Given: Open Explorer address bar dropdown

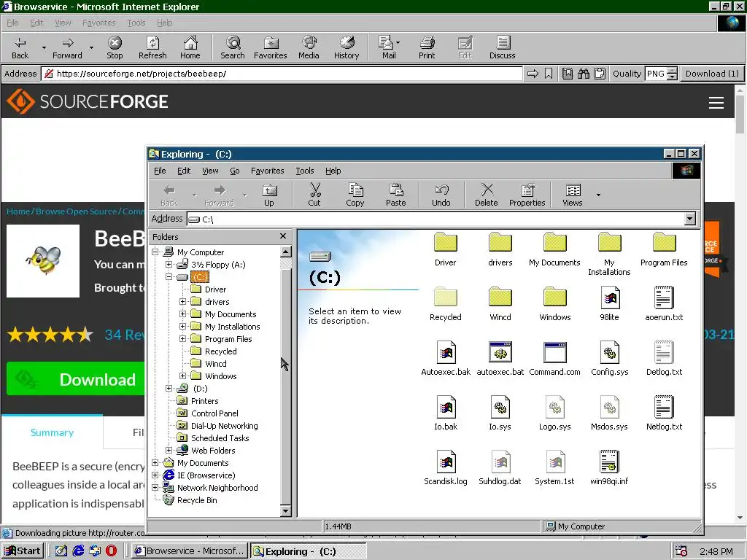Looking at the screenshot, I should 689,219.
